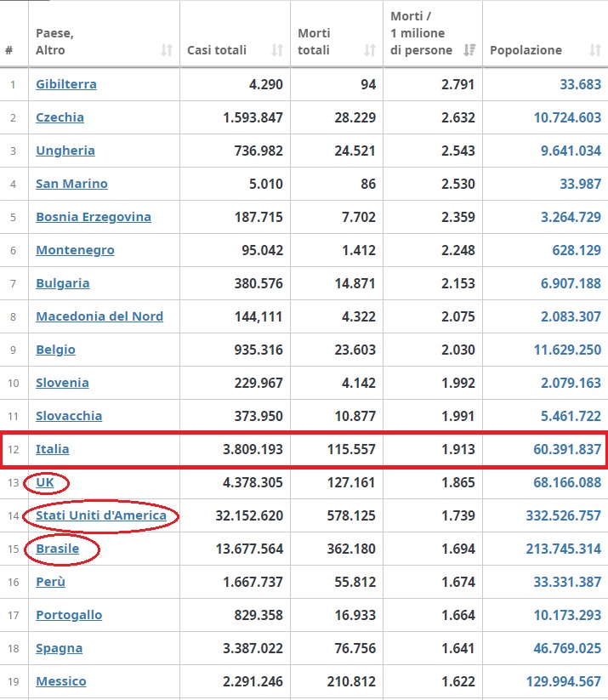Open the Bosnia Erzegovina link
Viewport: 608px width, 700px height.
click(94, 217)
